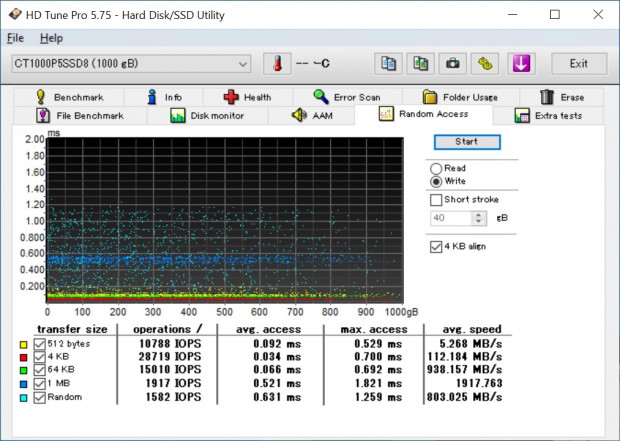Open the Health tab with red cross
The height and width of the screenshot is (441, 620).
pyautogui.click(x=246, y=97)
